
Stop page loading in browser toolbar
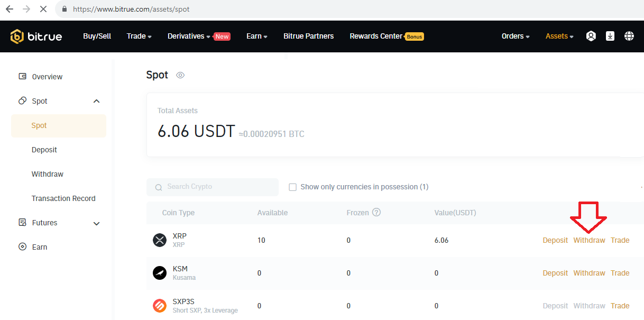click(43, 9)
